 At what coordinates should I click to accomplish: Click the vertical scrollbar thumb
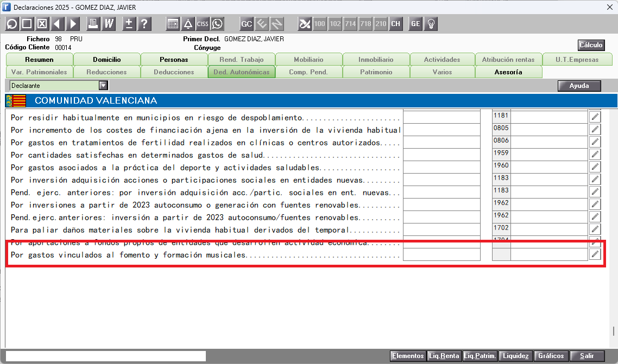click(x=614, y=331)
